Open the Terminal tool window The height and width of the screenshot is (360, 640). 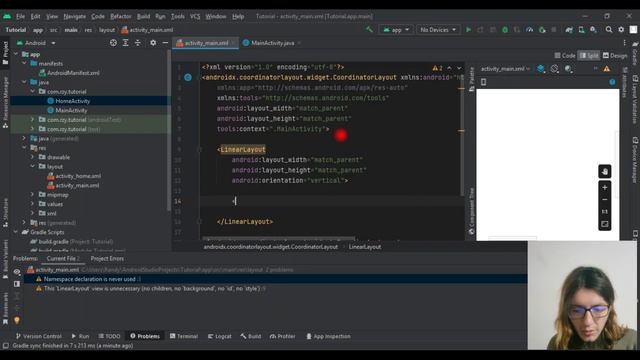tap(184, 336)
